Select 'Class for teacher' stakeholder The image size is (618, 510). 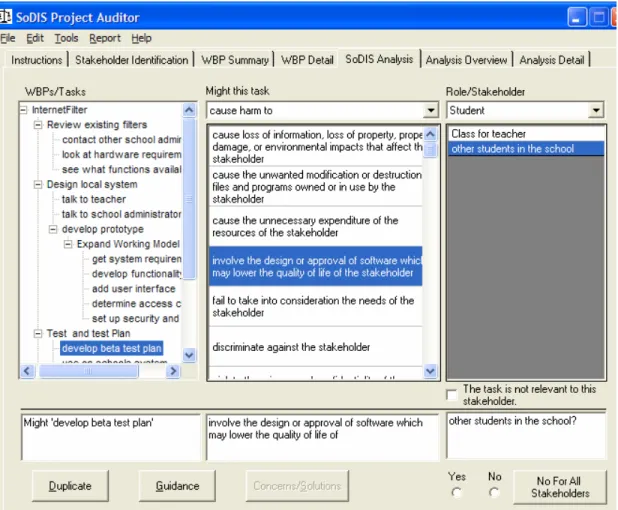pyautogui.click(x=526, y=134)
